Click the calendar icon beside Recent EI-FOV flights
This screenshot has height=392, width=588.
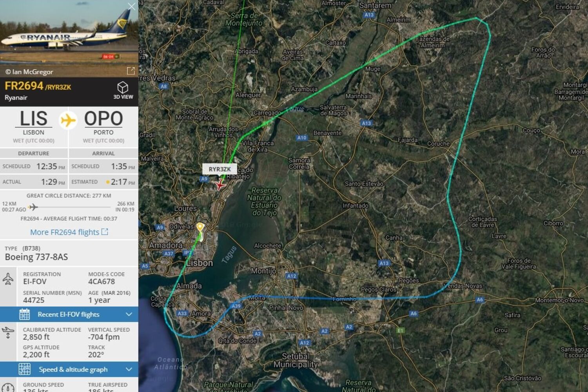pyautogui.click(x=24, y=314)
